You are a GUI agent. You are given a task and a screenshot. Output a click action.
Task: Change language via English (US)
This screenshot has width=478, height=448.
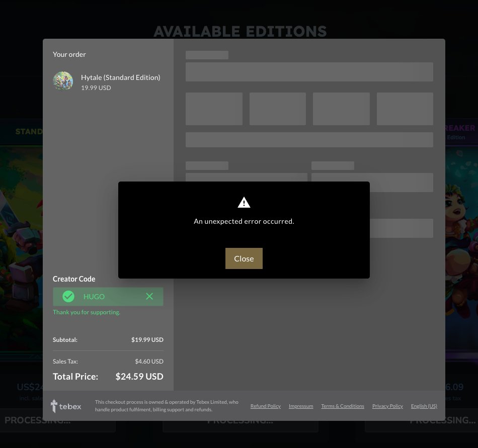[424, 406]
